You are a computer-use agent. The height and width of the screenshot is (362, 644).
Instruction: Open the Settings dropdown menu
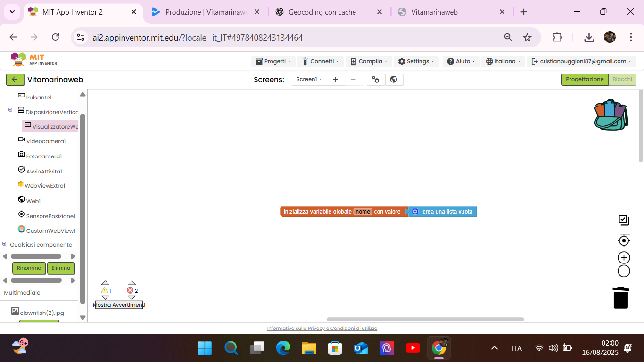[416, 62]
